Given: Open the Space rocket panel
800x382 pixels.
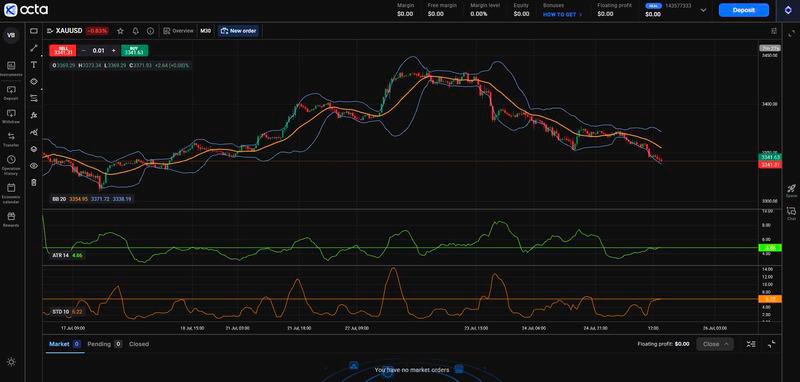Looking at the screenshot, I should coord(791,191).
